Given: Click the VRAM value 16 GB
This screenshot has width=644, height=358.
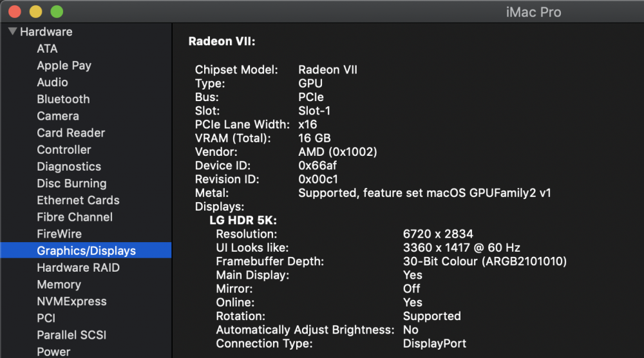Looking at the screenshot, I should [315, 138].
